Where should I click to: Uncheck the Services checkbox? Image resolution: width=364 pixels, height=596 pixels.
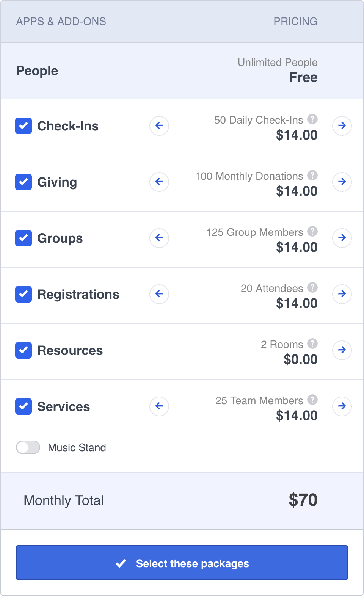(x=24, y=406)
